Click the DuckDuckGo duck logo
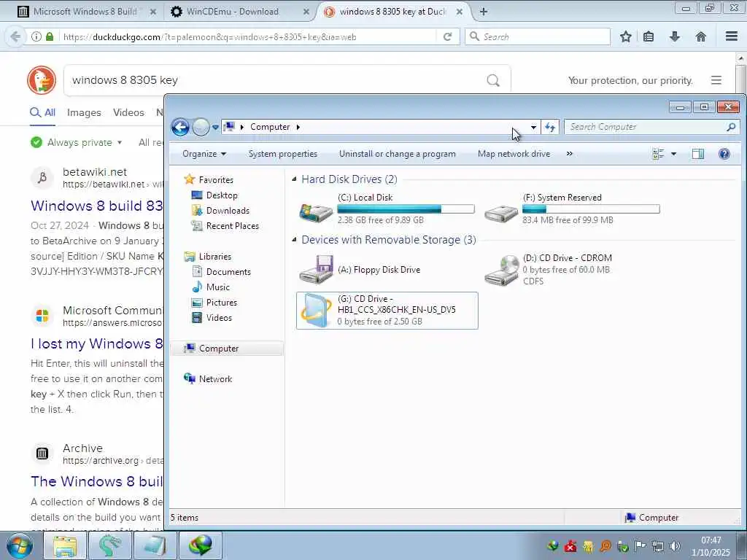The width and height of the screenshot is (747, 560). (x=42, y=80)
